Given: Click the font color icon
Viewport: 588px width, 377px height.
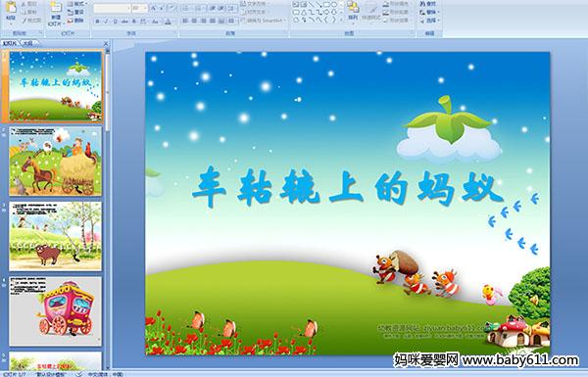Looking at the screenshot, I should pyautogui.click(x=168, y=22).
